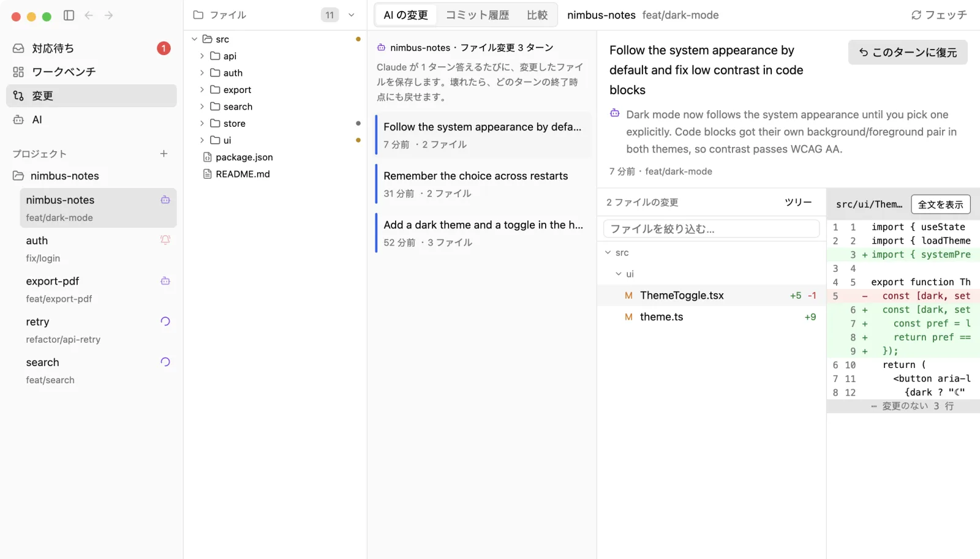Select the 'Follow the system appearance' turn
Image resolution: width=980 pixels, height=559 pixels.
(483, 135)
